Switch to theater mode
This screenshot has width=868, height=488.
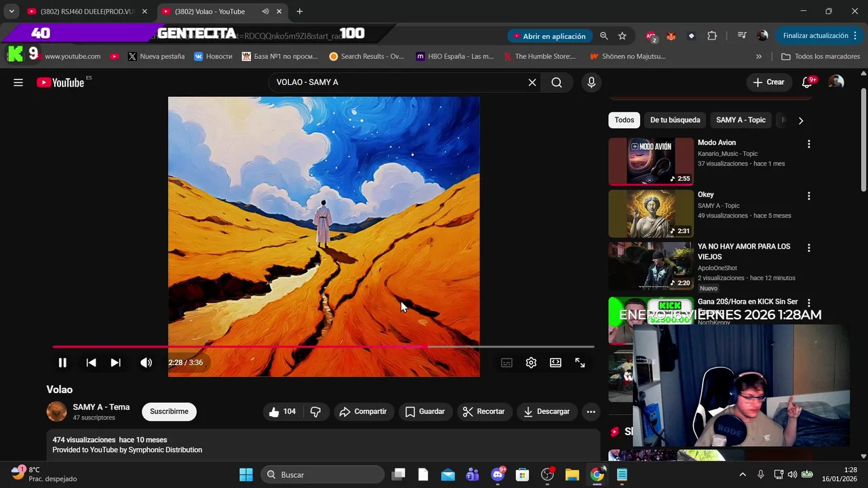pos(555,363)
